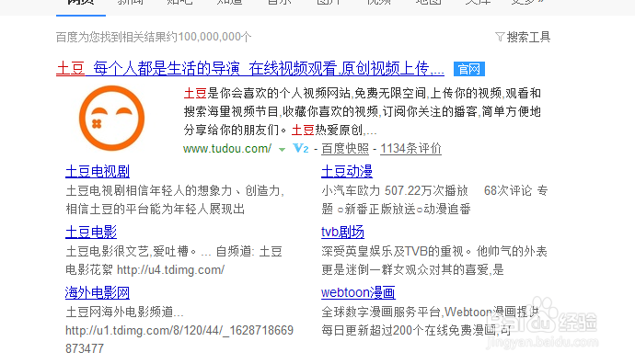Open tvb剧场 sublink

tap(342, 233)
